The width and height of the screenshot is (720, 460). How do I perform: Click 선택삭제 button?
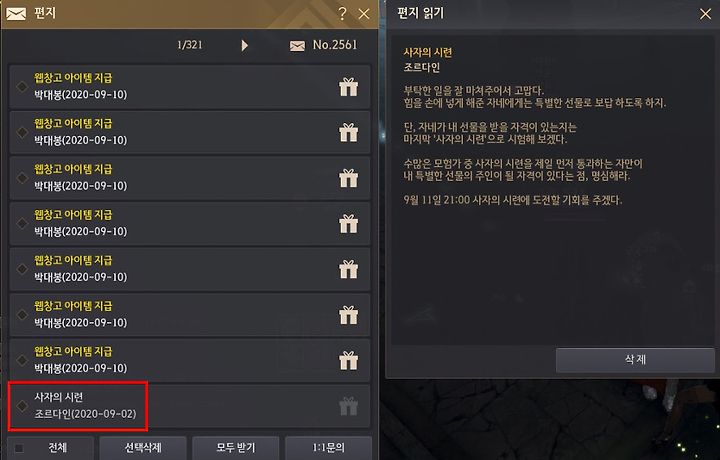click(x=143, y=448)
